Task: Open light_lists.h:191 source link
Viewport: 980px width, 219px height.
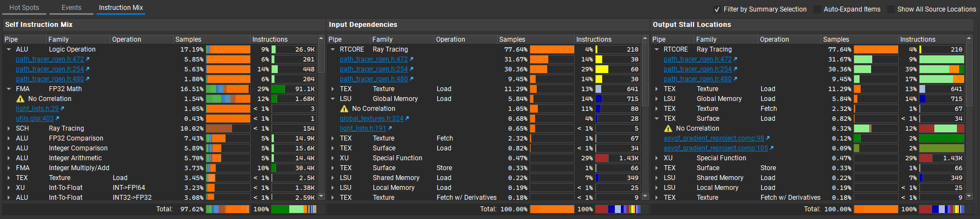Action: pos(363,128)
